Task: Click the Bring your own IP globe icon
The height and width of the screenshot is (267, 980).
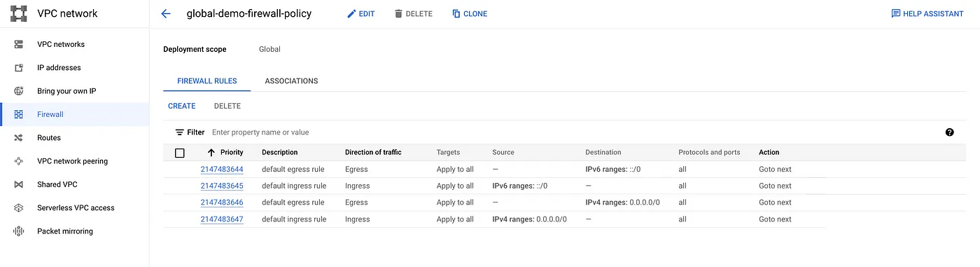Action: click(x=19, y=91)
